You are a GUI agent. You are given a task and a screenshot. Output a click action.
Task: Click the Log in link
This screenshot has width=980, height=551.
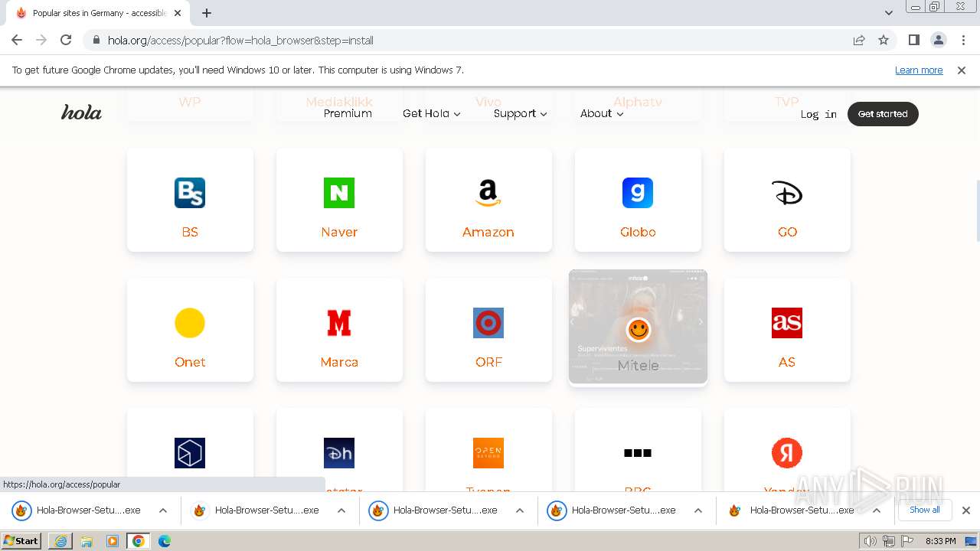click(818, 114)
